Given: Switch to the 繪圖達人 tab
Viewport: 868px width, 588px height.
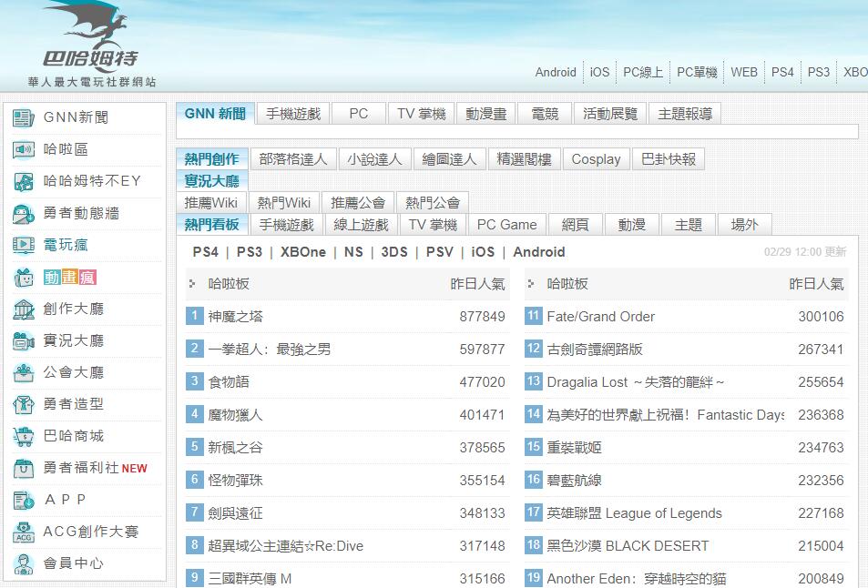Looking at the screenshot, I should click(x=450, y=159).
